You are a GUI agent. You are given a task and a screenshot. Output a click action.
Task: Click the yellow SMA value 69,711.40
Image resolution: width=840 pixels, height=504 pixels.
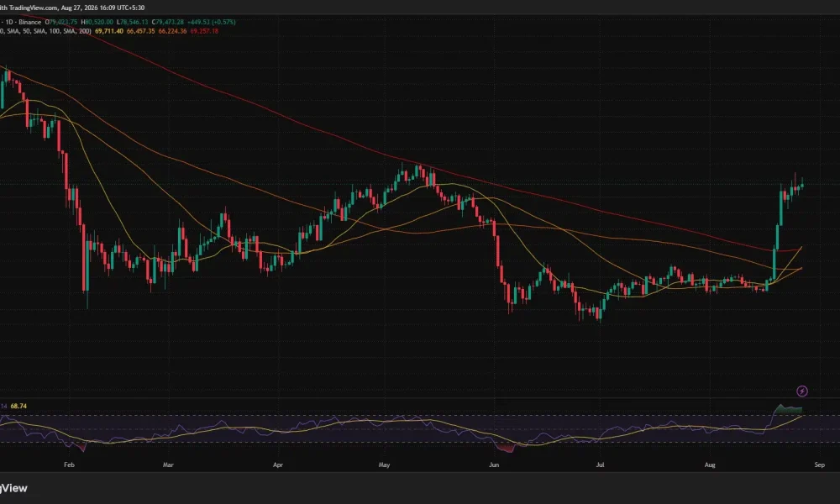pos(108,31)
